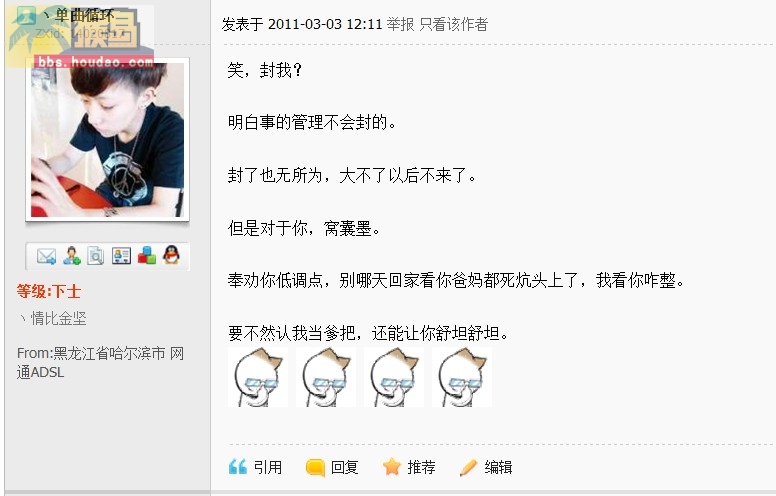Click the 编辑 pencil edit button
The image size is (776, 496).
(486, 467)
